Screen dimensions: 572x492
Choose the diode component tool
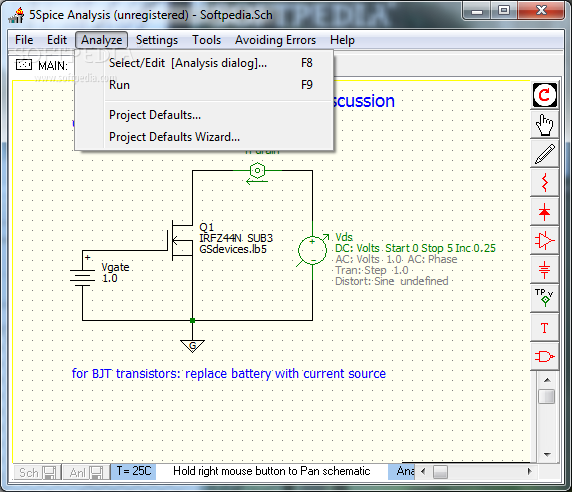pos(545,212)
